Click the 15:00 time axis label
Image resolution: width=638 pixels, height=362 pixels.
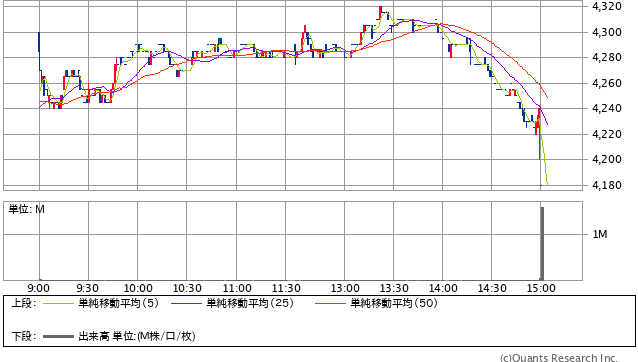pyautogui.click(x=541, y=288)
